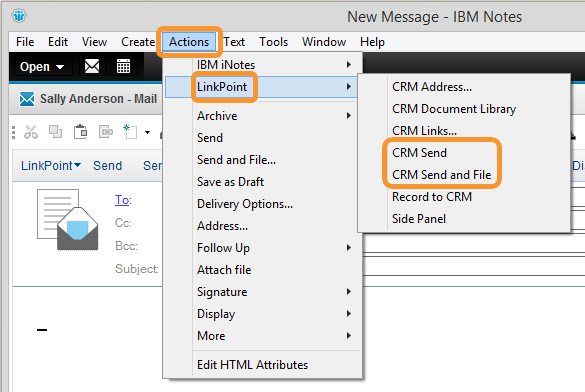
Task: Click the Actions menu
Action: 189,42
